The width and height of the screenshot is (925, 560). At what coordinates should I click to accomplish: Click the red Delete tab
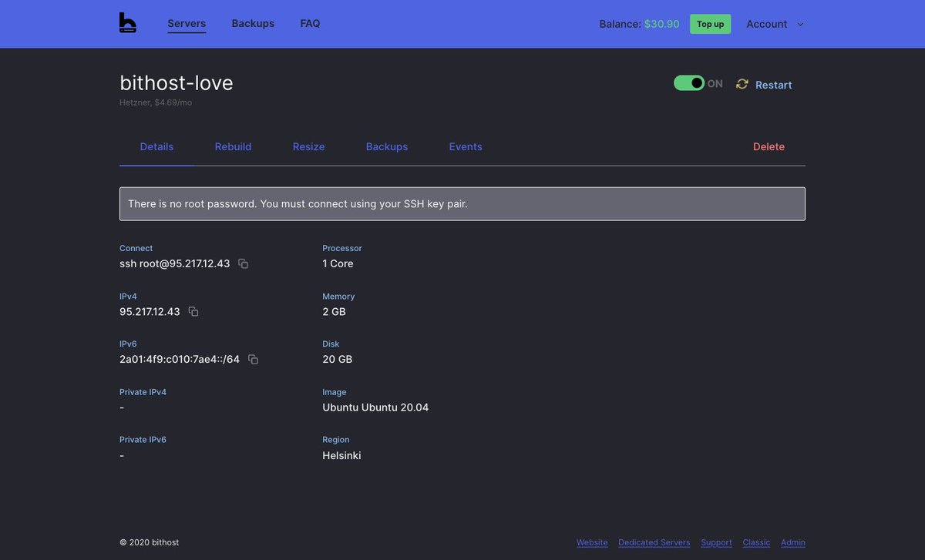point(769,146)
